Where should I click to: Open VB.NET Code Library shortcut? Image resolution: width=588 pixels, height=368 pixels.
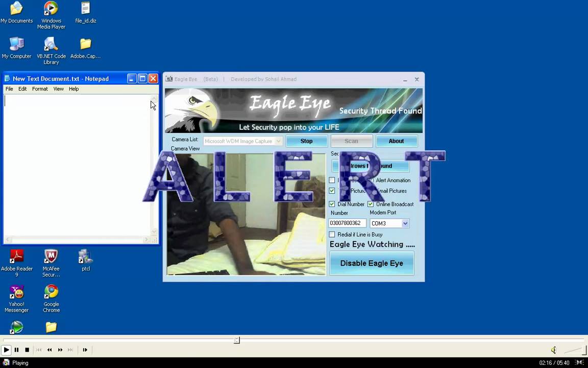tap(51, 51)
